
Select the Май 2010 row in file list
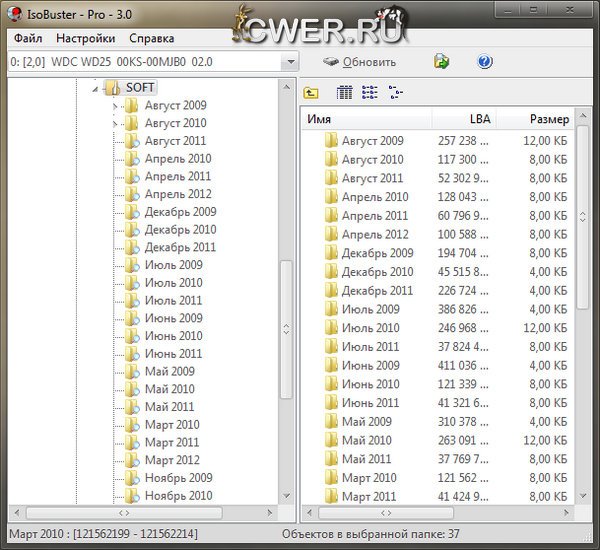(x=366, y=440)
